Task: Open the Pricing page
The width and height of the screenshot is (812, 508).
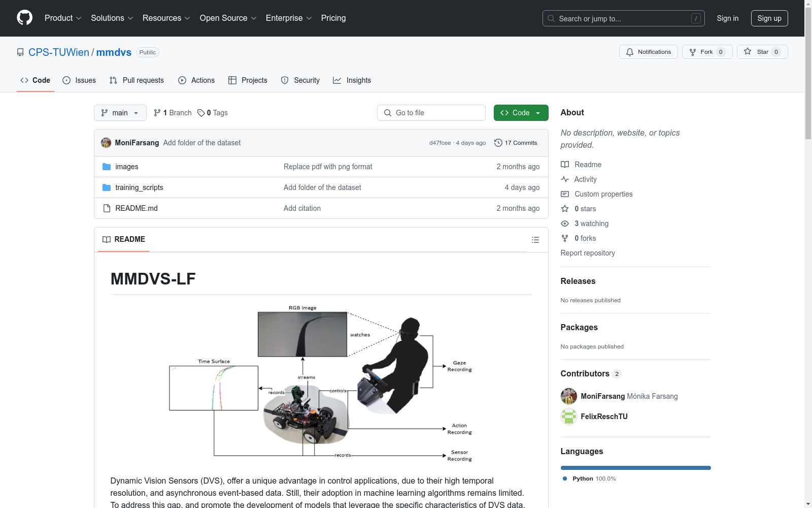Action: coord(333,18)
